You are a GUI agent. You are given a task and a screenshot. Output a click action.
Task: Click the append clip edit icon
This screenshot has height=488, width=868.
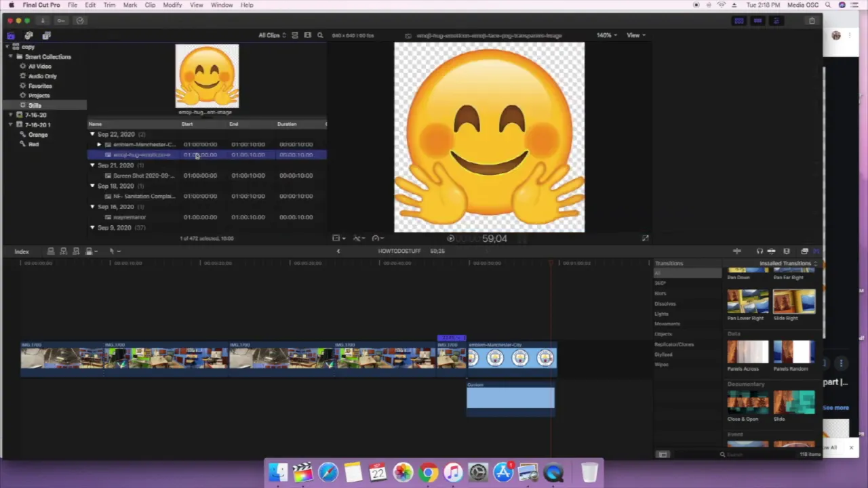76,251
